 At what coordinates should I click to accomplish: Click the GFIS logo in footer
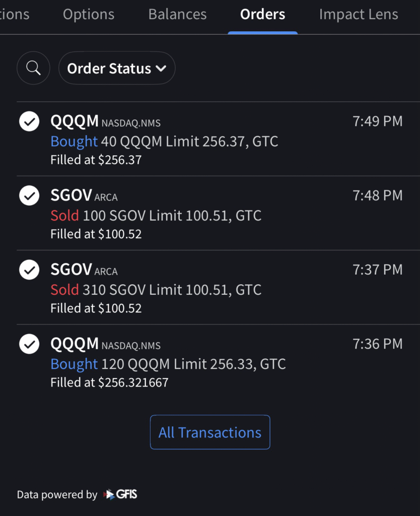click(x=120, y=494)
